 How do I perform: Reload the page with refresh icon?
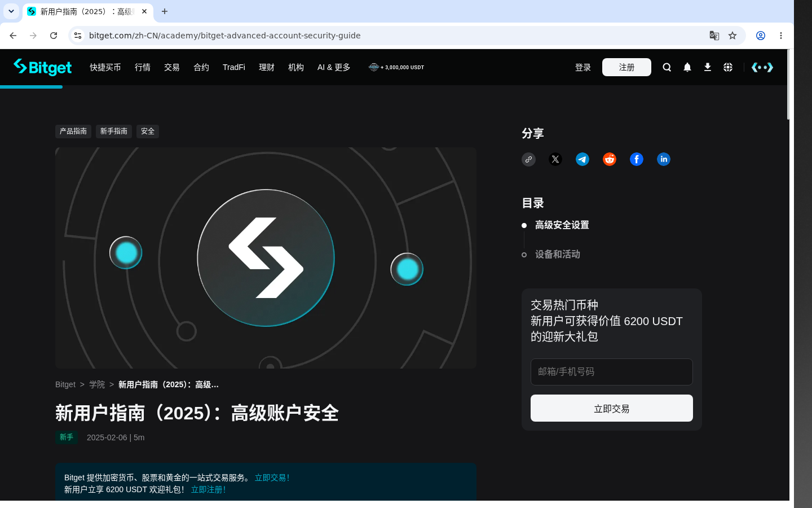pos(54,36)
